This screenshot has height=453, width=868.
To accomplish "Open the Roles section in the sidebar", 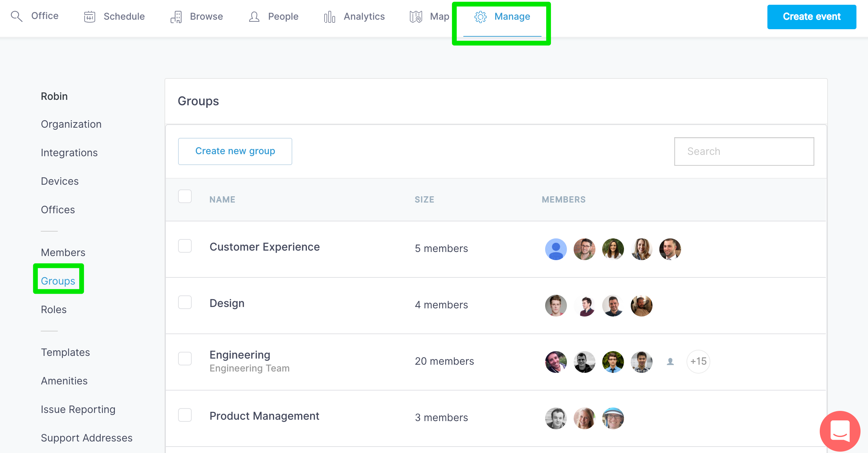I will coord(54,309).
